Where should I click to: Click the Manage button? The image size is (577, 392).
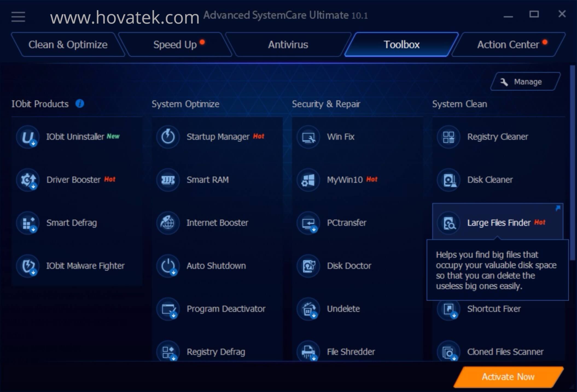525,81
